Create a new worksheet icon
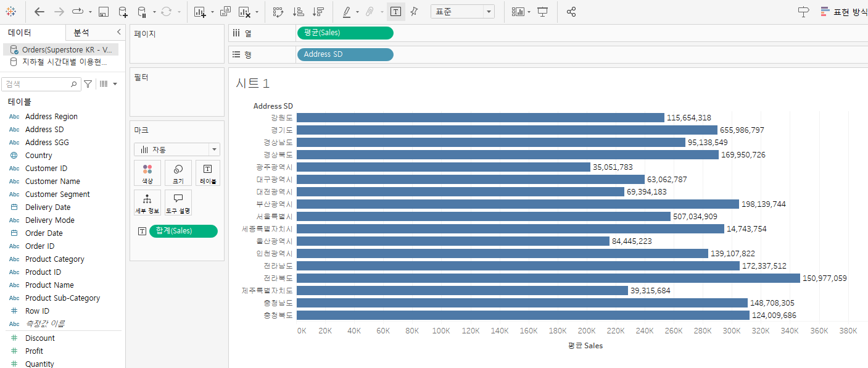This screenshot has width=868, height=368. [200, 12]
